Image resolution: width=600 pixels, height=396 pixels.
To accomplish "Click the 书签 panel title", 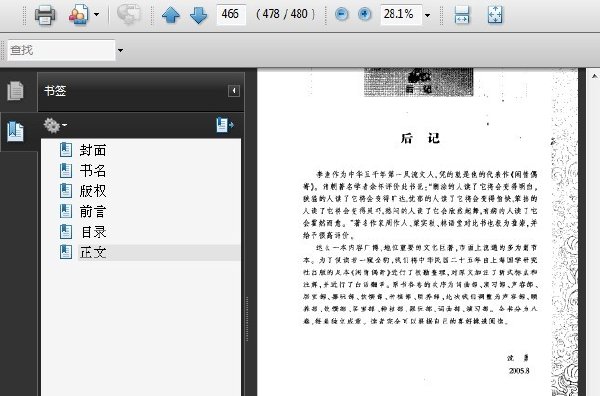I will coord(55,91).
